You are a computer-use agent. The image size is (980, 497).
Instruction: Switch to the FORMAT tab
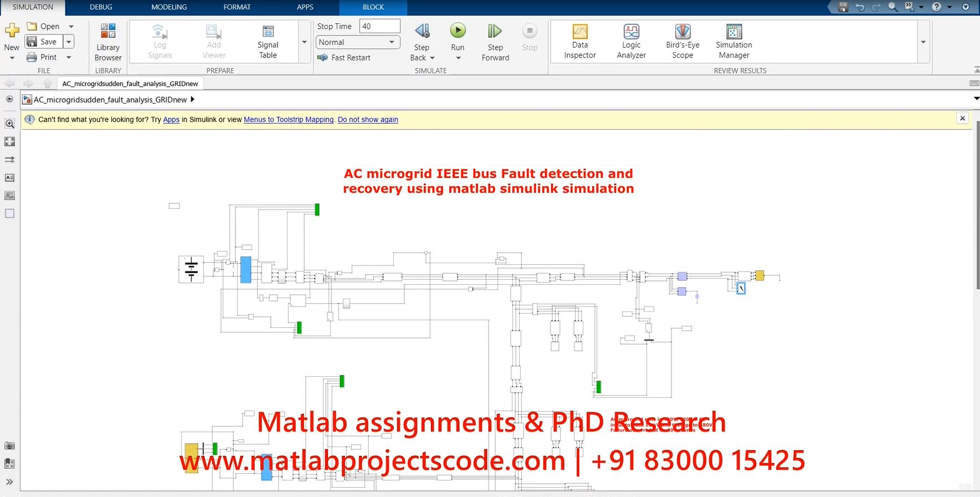tap(237, 7)
